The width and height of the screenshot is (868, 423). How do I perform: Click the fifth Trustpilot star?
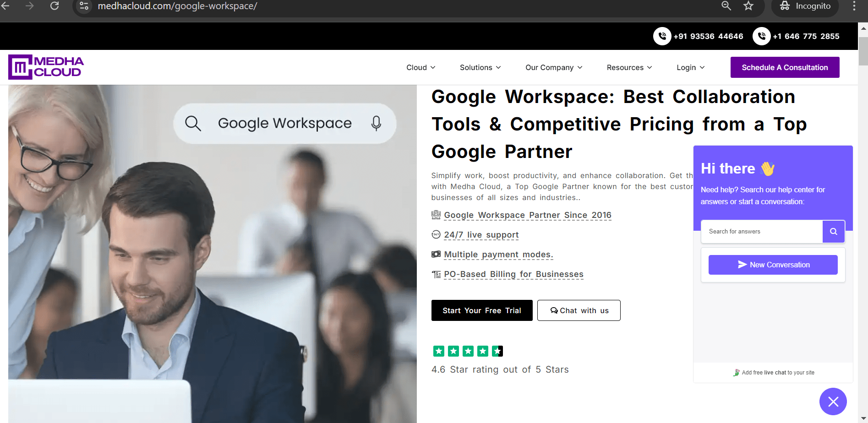pos(497,351)
